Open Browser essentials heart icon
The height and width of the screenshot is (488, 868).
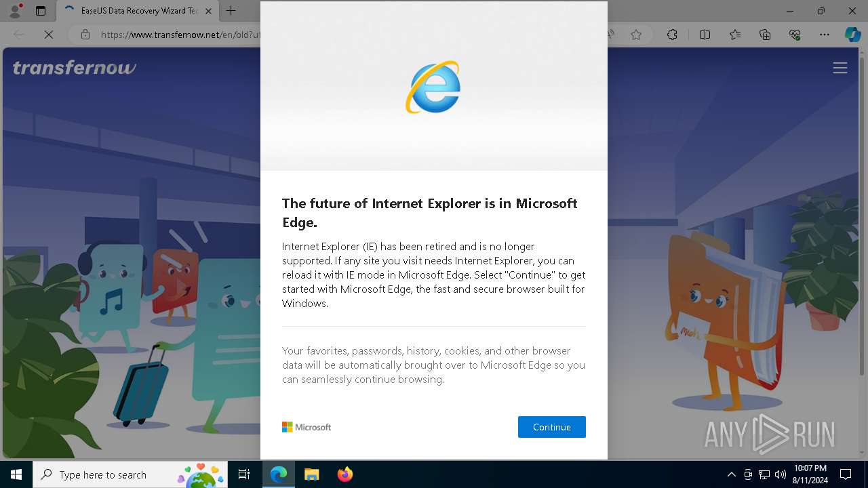pos(795,35)
